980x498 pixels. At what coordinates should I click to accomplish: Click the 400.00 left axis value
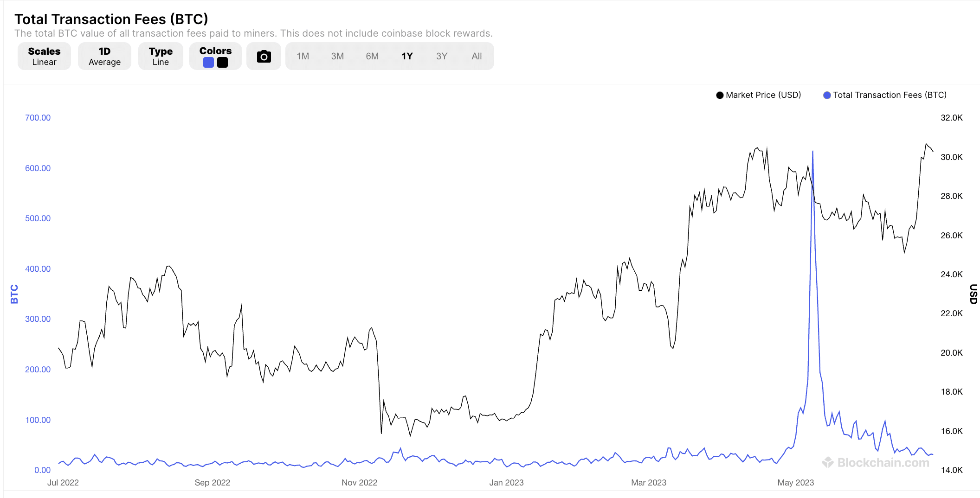coord(38,269)
